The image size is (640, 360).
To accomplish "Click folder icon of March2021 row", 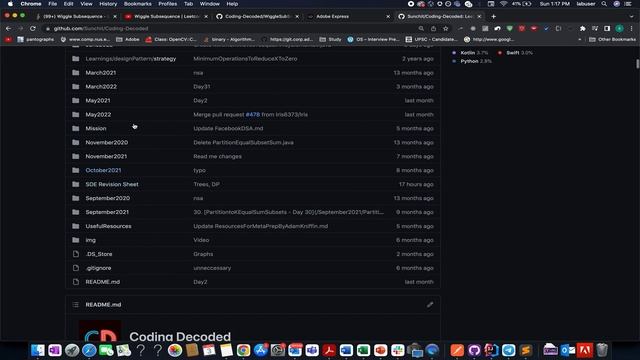I will pos(76,73).
